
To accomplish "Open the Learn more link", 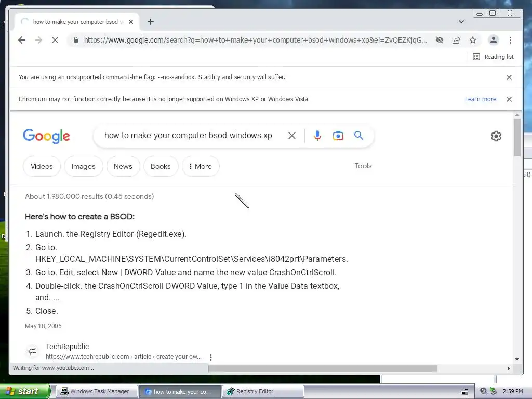I will tap(481, 99).
